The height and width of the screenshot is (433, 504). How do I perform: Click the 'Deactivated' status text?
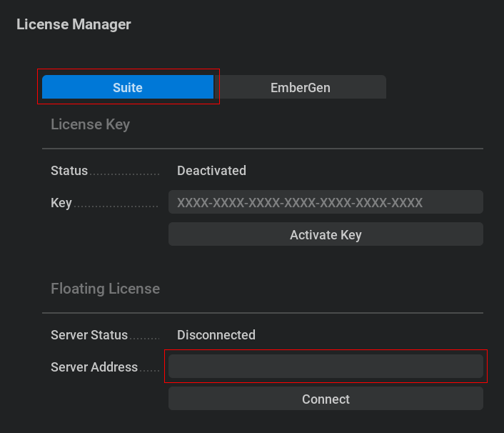click(x=211, y=171)
